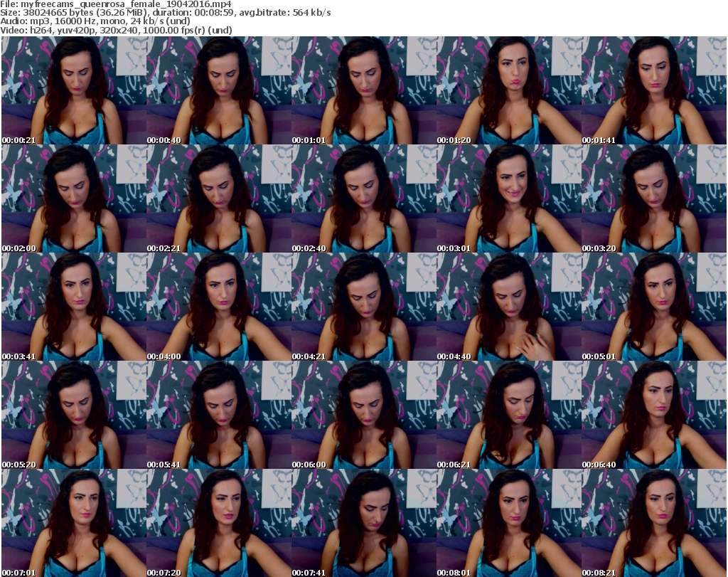The image size is (728, 577).
Task: Open the thumbnail stamped 00:05:01
Action: click(654, 307)
